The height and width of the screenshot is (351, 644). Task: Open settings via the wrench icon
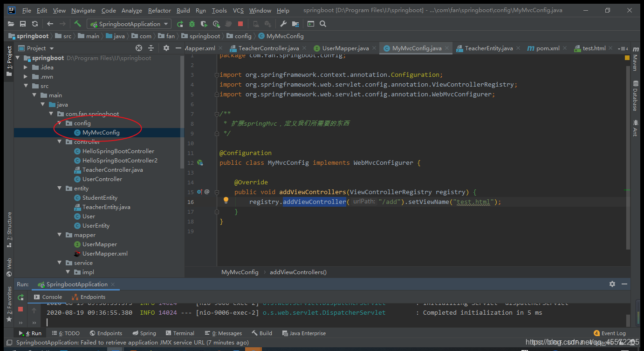pos(283,24)
